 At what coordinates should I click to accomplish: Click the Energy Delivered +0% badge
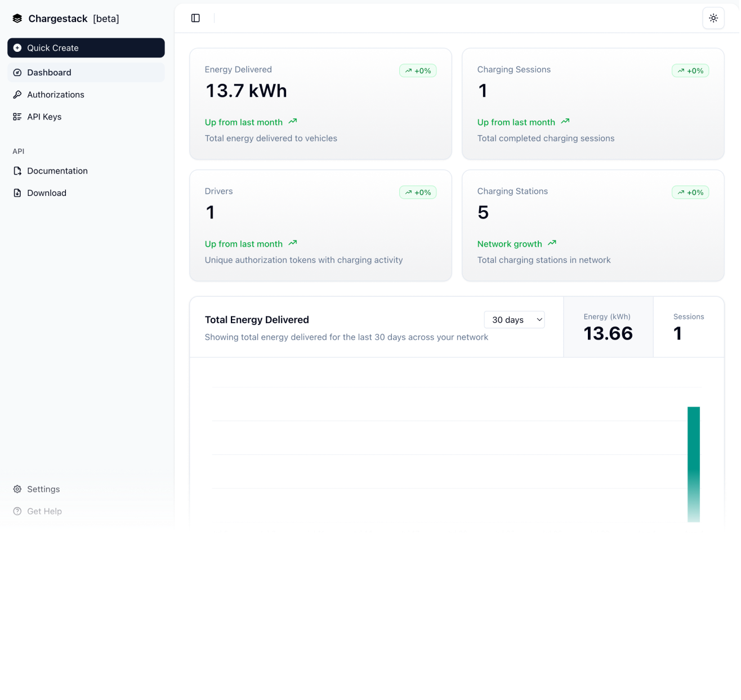click(x=418, y=71)
